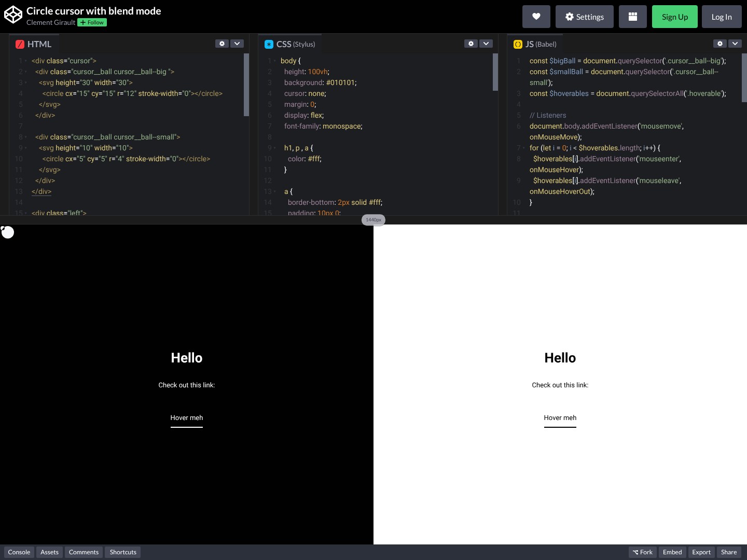Expand the CSS editor dropdown chevron
The image size is (747, 560).
486,44
